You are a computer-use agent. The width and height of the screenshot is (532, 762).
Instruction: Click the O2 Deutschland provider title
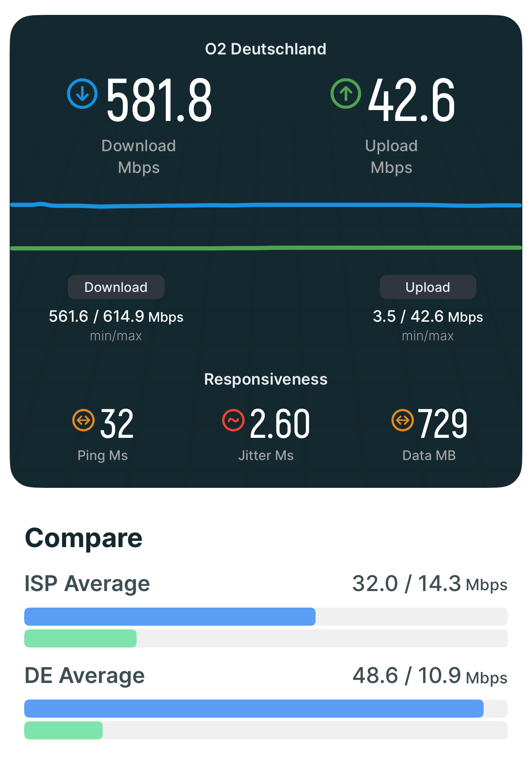[x=266, y=49]
